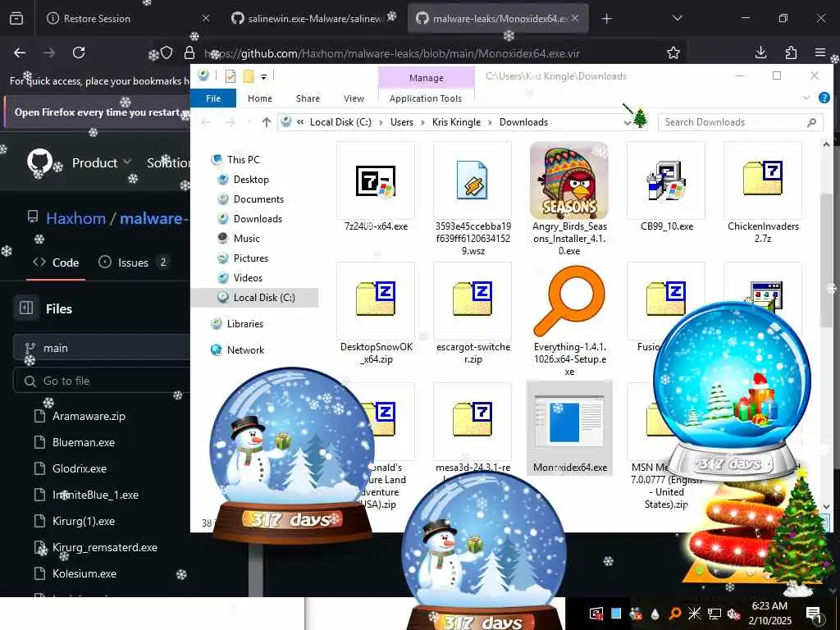Click the Search Downloads field
This screenshot has width=840, height=630.
pyautogui.click(x=740, y=122)
